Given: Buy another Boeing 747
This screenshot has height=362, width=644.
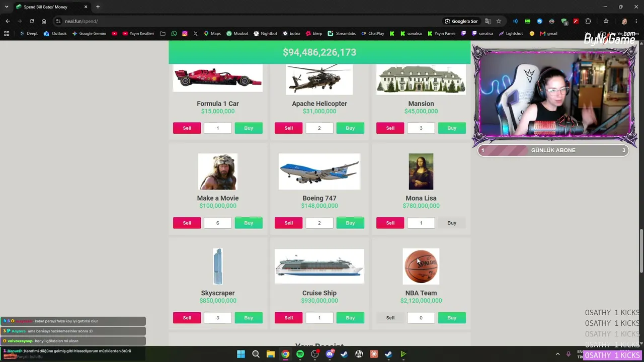Looking at the screenshot, I should click(350, 223).
